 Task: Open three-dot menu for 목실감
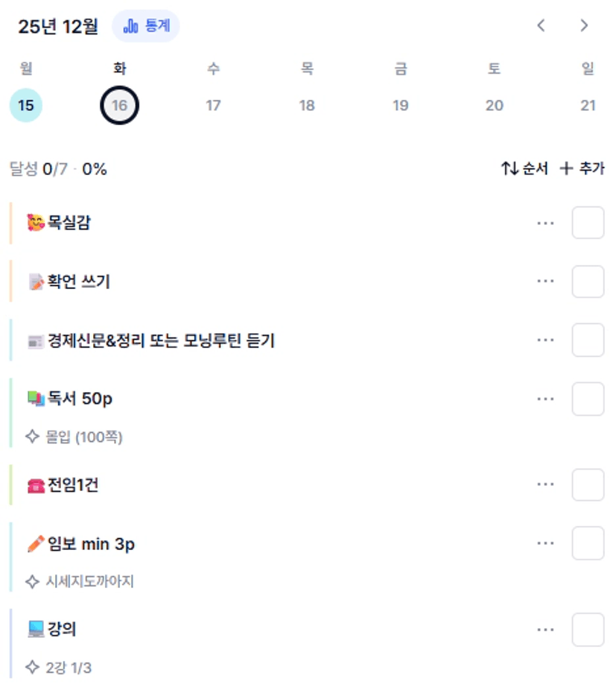[x=545, y=223]
